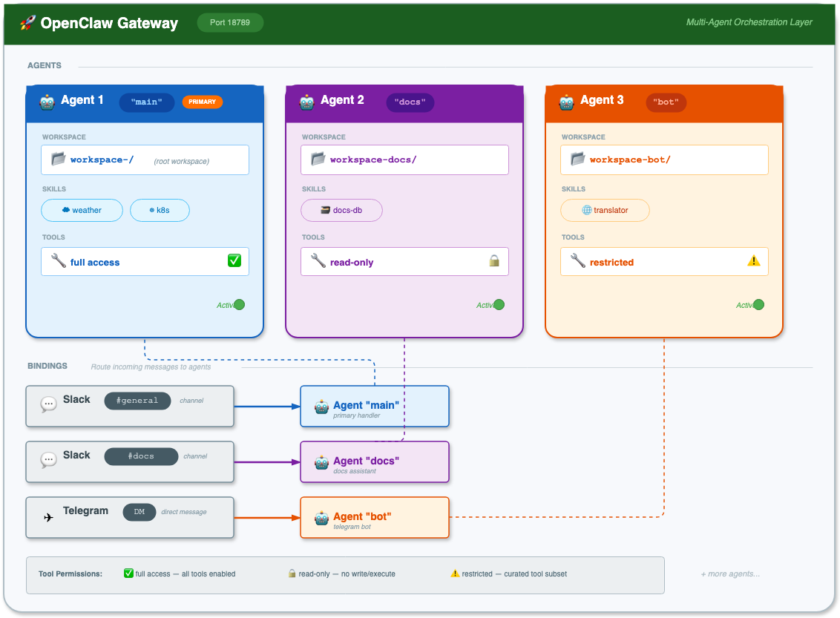Click the lock icon in read-only tools
This screenshot has width=840, height=618.
(x=494, y=261)
